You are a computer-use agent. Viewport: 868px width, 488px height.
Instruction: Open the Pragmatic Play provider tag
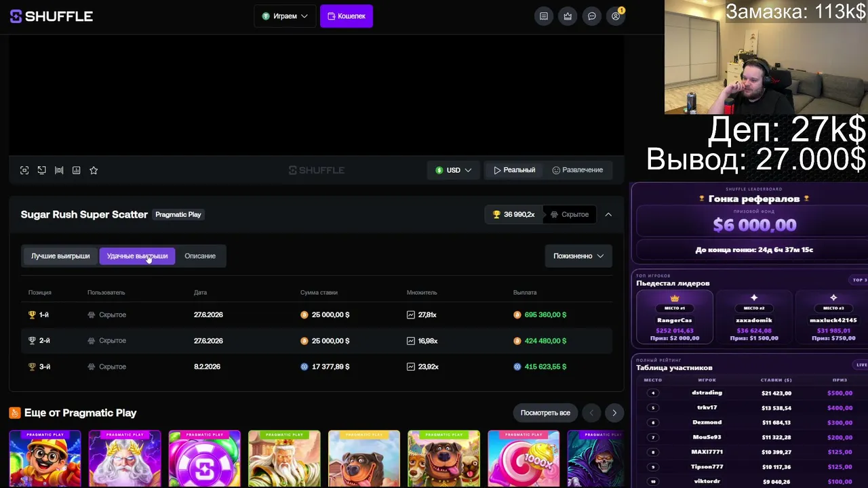(x=178, y=214)
